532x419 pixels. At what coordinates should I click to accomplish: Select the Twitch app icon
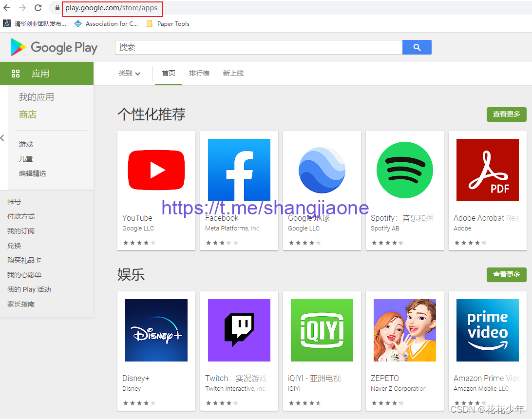(x=239, y=330)
